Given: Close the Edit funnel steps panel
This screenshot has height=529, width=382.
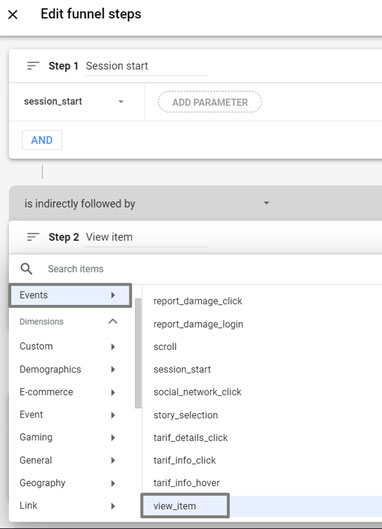Looking at the screenshot, I should pos(13,15).
